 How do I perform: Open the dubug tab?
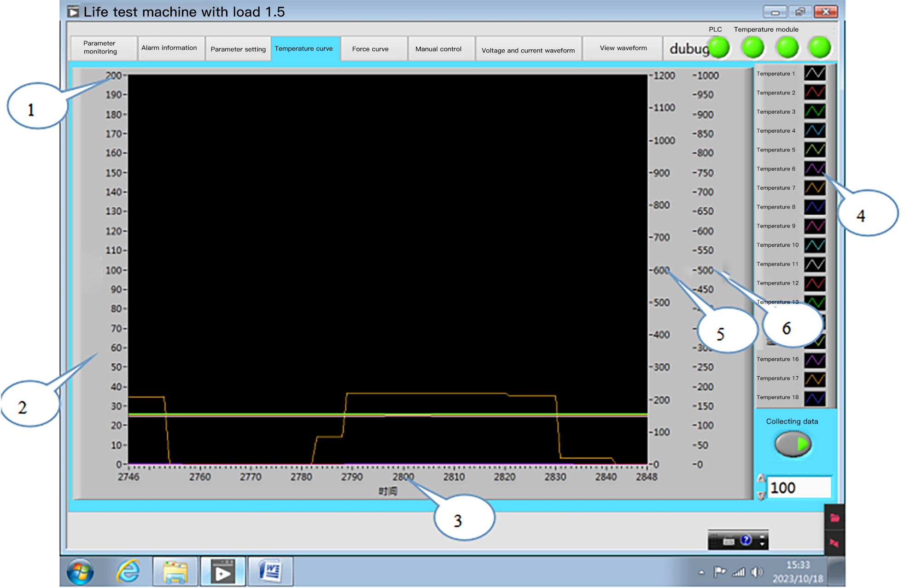pos(689,49)
